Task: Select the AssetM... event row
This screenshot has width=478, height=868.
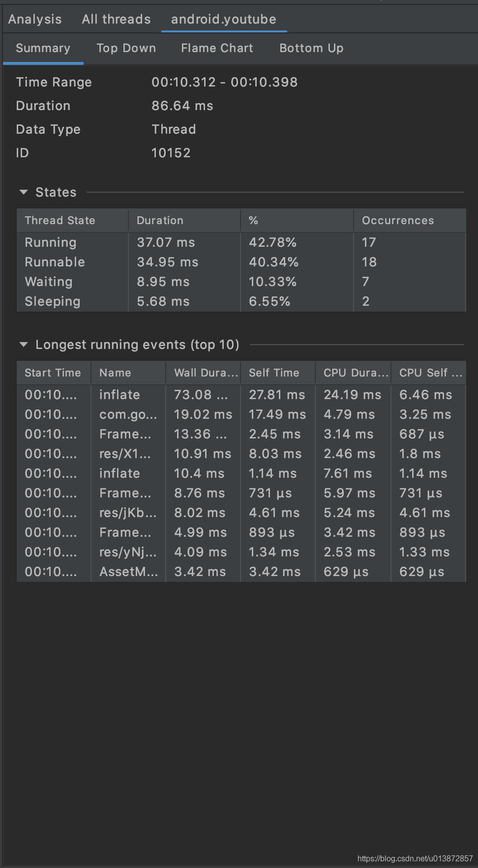Action: tap(128, 572)
